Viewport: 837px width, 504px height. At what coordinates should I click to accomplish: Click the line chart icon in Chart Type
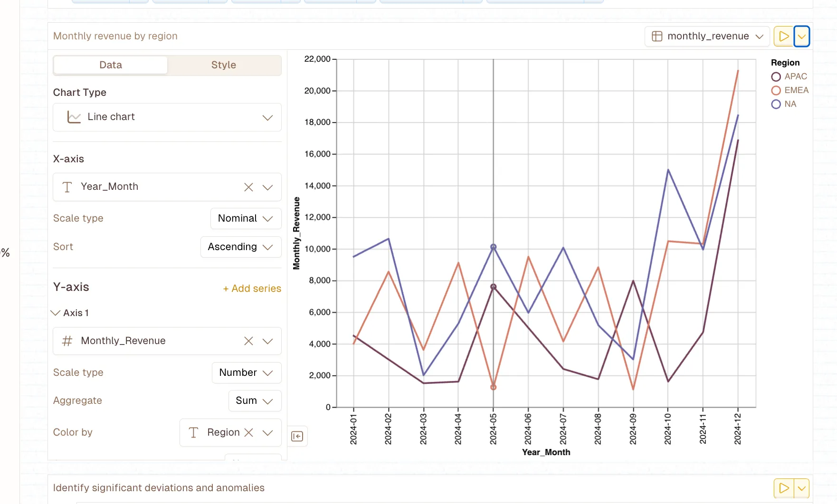74,117
